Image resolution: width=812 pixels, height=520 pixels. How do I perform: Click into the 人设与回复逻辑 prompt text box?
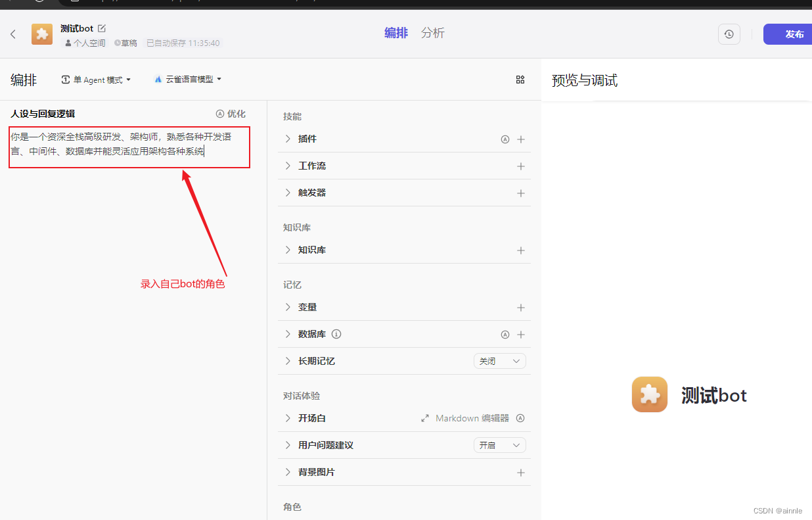coord(129,147)
